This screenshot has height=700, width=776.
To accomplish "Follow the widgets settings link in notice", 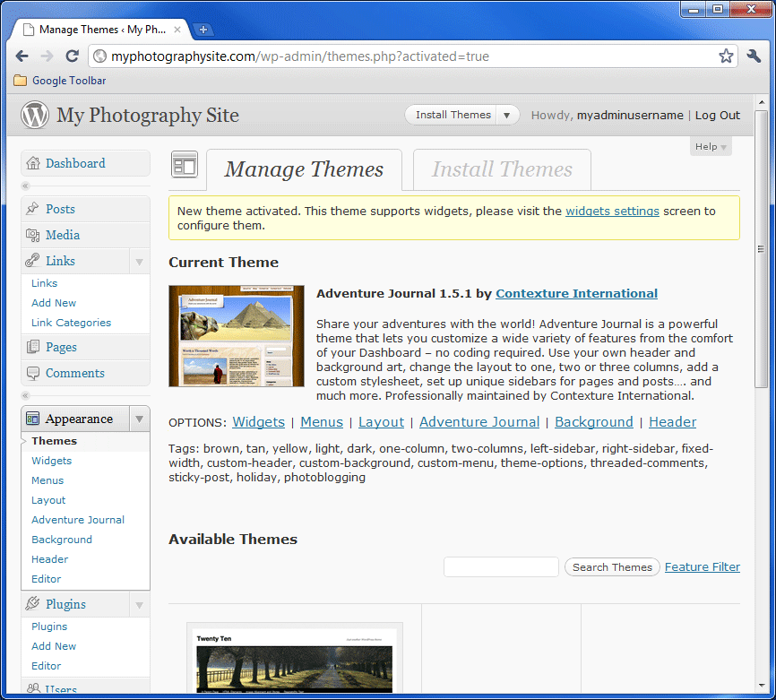I will [612, 211].
